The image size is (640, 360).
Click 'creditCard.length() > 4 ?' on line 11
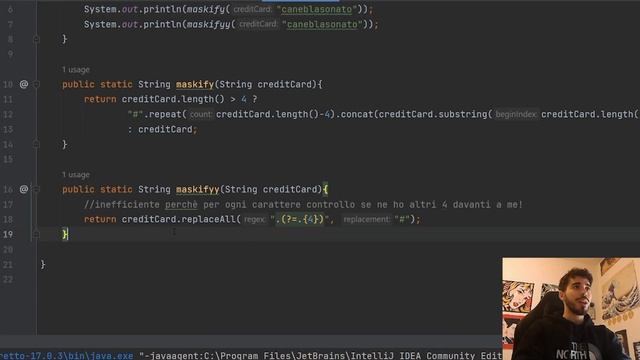pos(189,99)
